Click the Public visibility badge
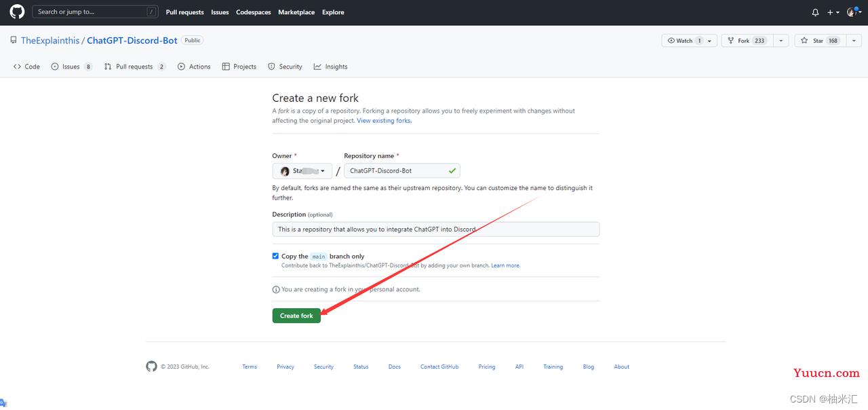Image resolution: width=868 pixels, height=410 pixels. point(193,41)
